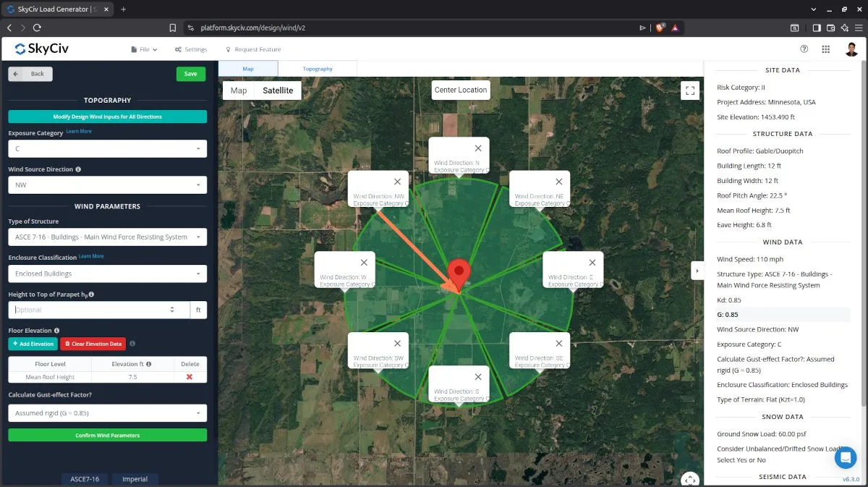The image size is (868, 487).
Task: Open the help question mark icon
Action: pos(804,49)
